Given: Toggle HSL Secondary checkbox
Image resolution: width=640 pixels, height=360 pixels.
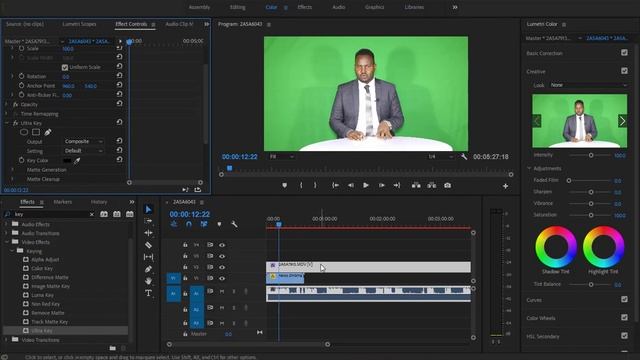Looking at the screenshot, I should tap(624, 336).
